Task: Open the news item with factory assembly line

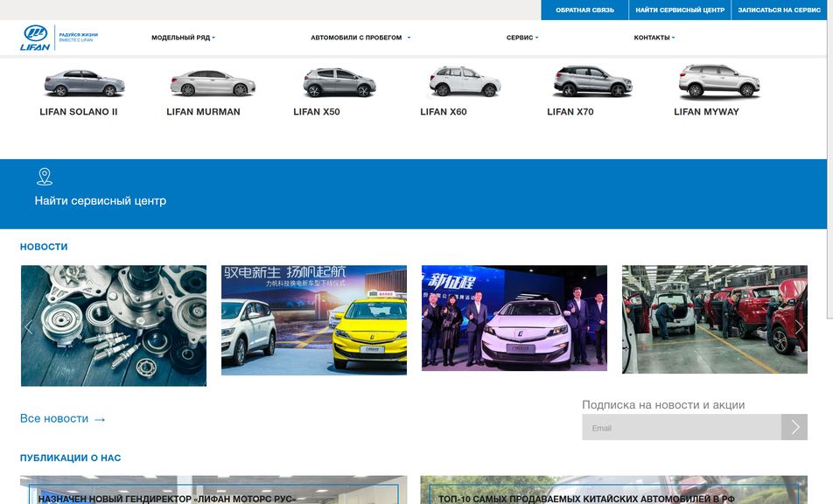Action: 715,319
